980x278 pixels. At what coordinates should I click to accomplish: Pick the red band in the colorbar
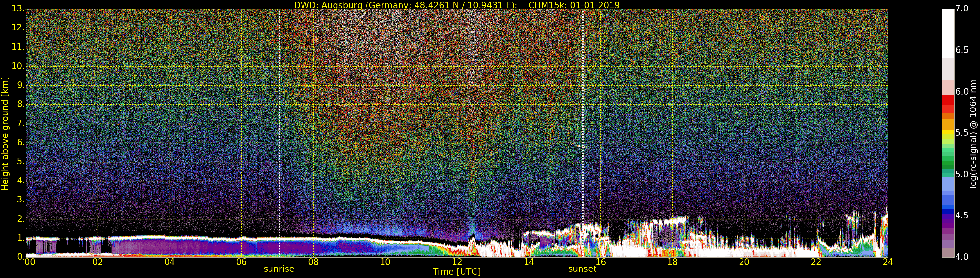click(948, 99)
